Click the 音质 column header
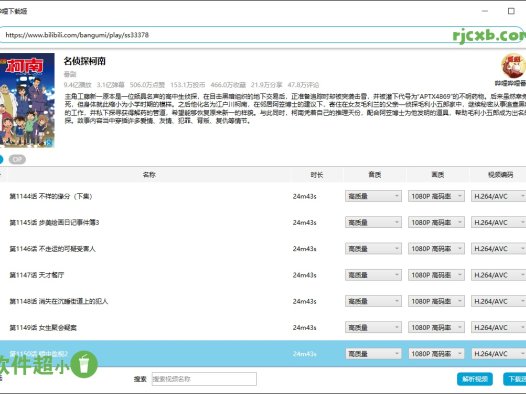Image resolution: width=526 pixels, height=394 pixels. (375, 175)
